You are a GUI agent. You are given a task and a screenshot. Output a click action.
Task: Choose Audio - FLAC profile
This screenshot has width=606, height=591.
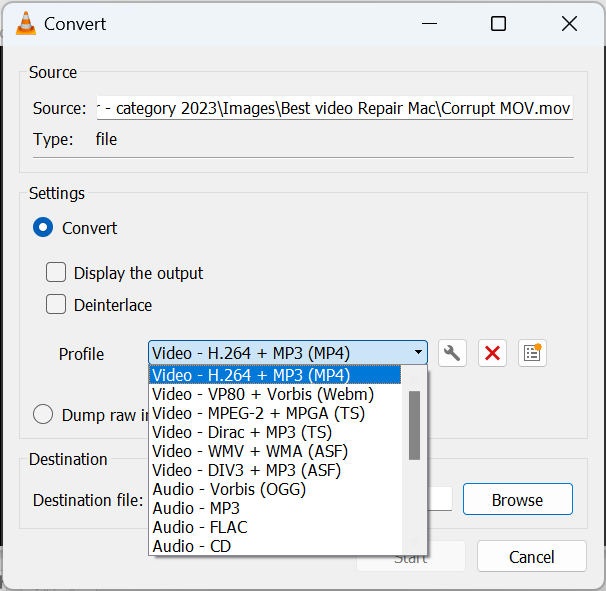coord(275,527)
